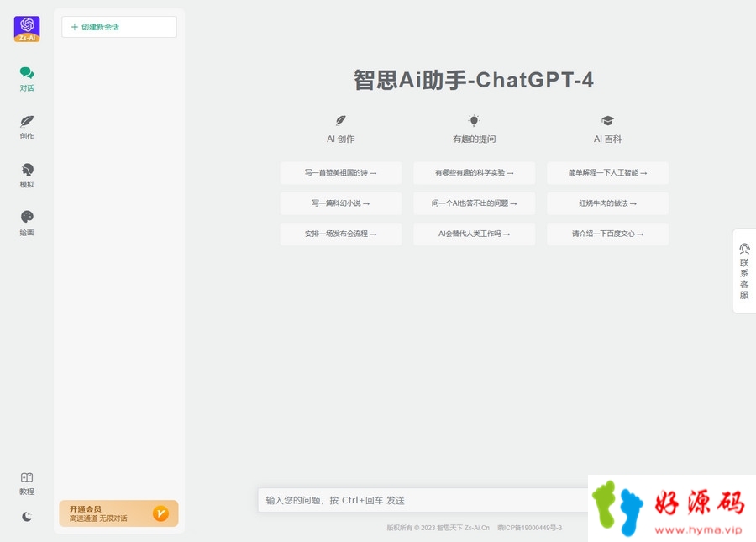Open the 模拟 simulation section
This screenshot has height=542, width=756.
[x=27, y=176]
